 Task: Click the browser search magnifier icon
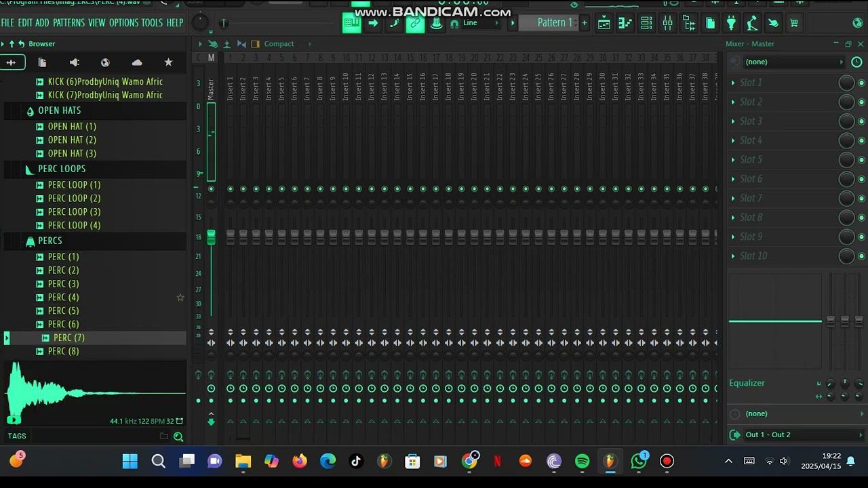tap(178, 436)
